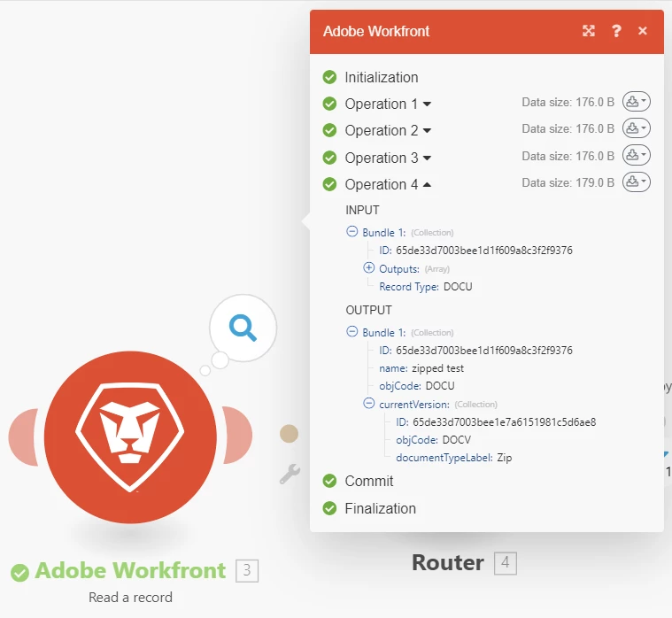Click the Commit step text
The height and width of the screenshot is (618, 672).
coord(369,482)
